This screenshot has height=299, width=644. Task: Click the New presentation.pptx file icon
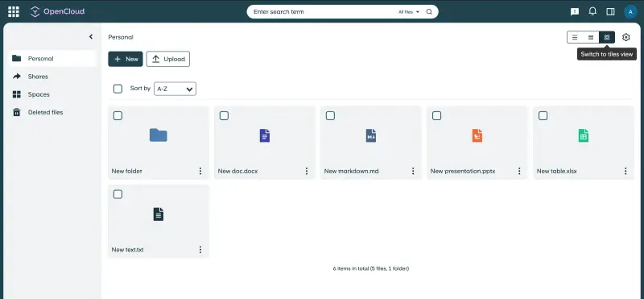coord(477,135)
